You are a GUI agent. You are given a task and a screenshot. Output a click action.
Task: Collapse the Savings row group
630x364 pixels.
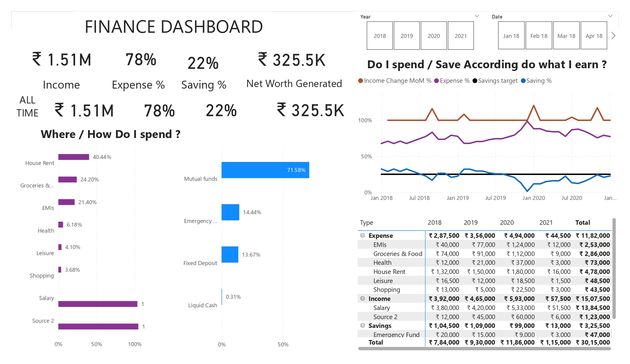[363, 325]
